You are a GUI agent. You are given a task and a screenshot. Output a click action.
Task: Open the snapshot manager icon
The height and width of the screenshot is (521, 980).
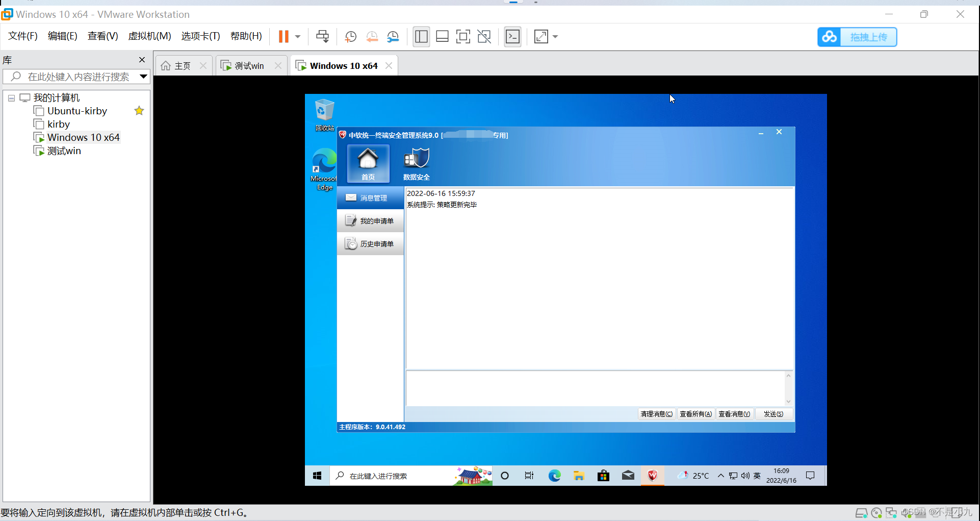point(393,37)
